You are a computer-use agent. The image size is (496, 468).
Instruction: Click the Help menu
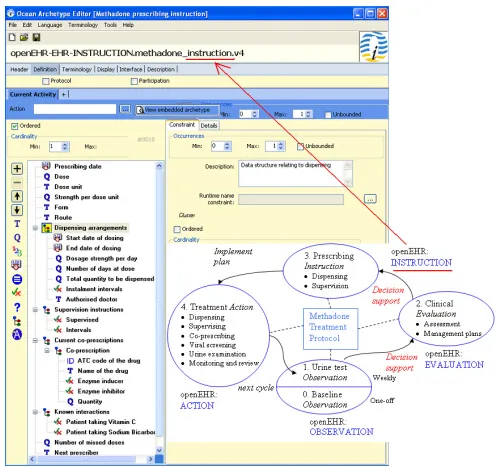[128, 25]
